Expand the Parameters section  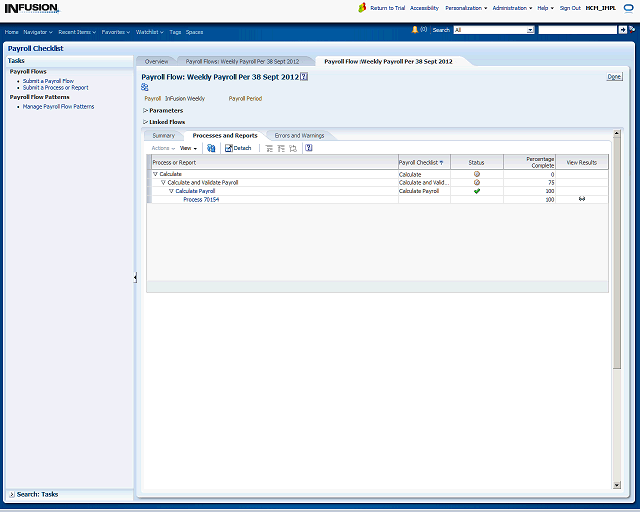tap(146, 111)
